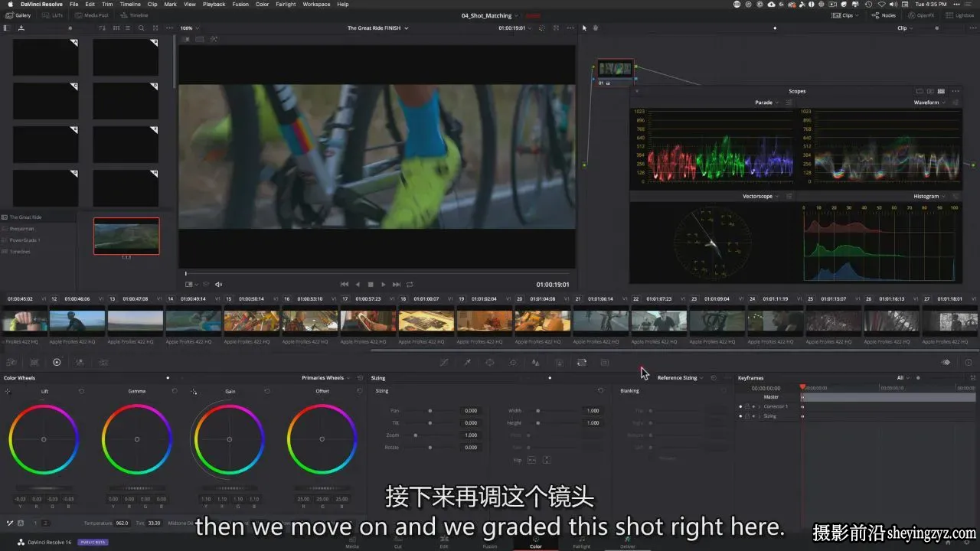Expand the Corrector 1 keyframe track

759,406
